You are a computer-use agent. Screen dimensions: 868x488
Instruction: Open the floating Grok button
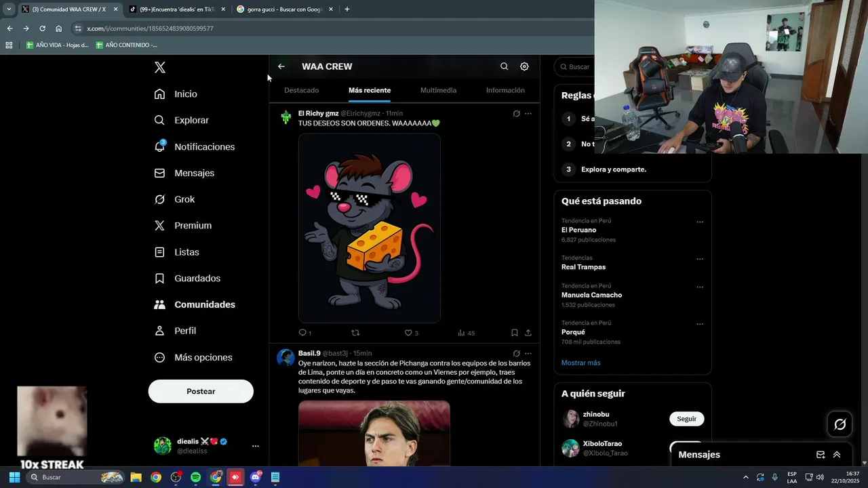840,424
